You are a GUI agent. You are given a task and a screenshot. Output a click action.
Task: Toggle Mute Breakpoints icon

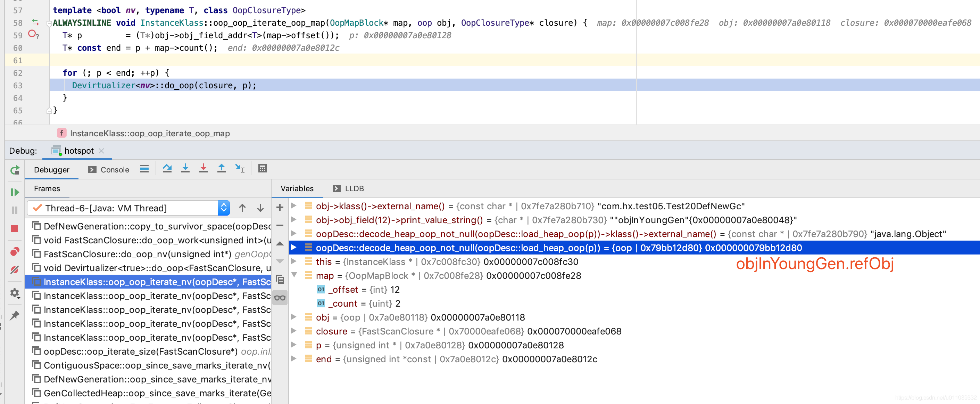[15, 270]
